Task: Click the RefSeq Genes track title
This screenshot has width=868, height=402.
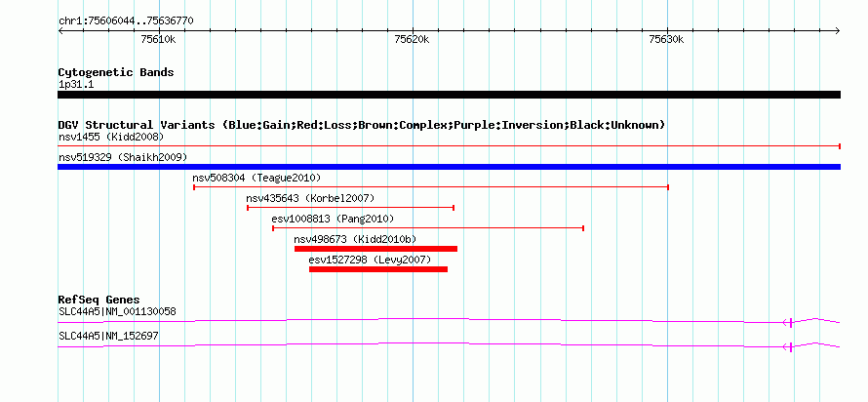Action: (99, 301)
